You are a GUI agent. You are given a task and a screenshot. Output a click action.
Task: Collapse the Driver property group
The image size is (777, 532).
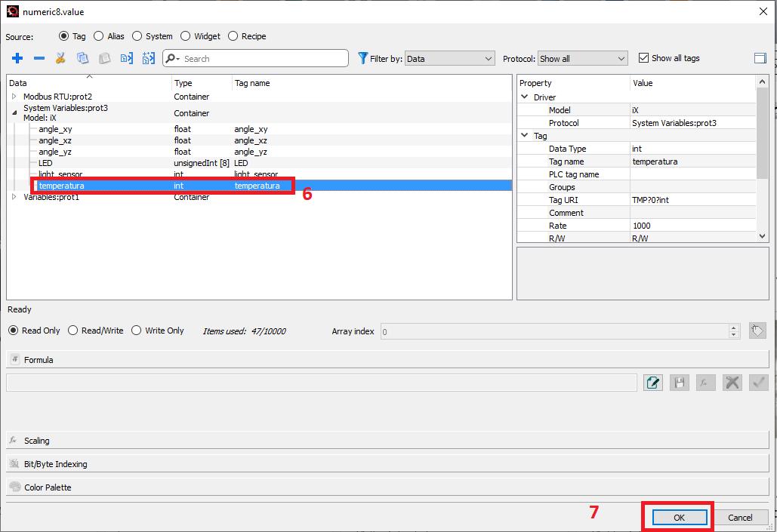pyautogui.click(x=525, y=97)
